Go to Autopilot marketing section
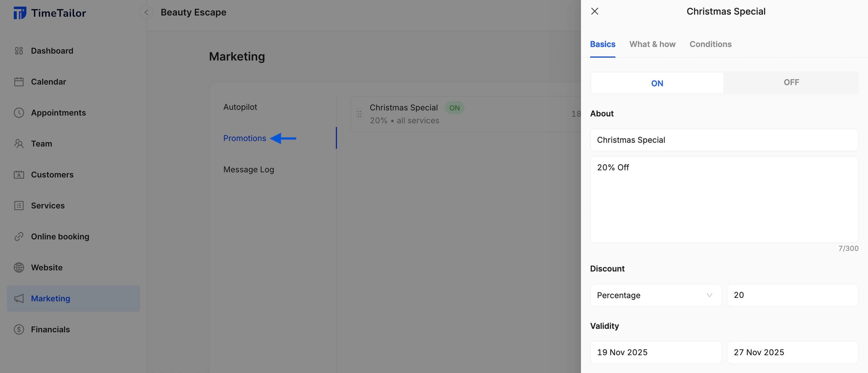 click(240, 107)
